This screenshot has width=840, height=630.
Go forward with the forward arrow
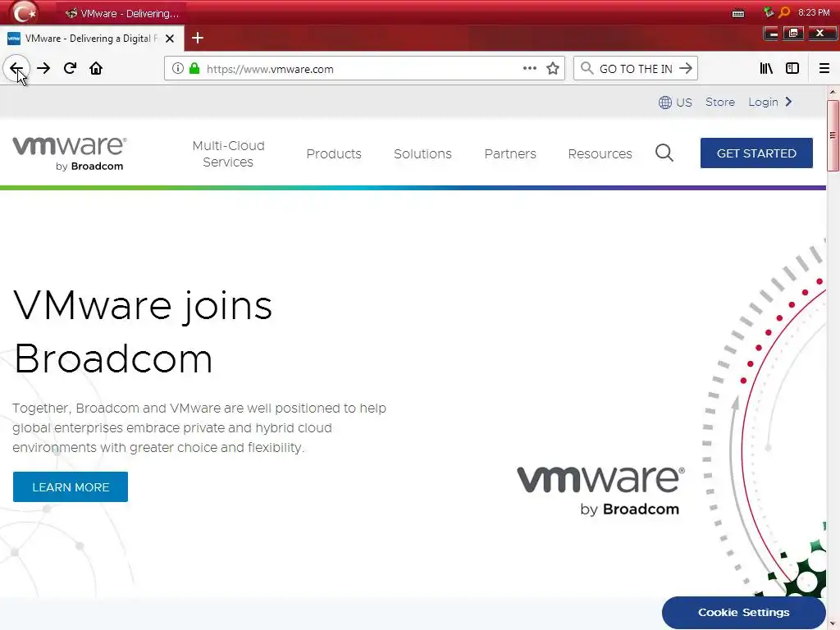coord(43,69)
